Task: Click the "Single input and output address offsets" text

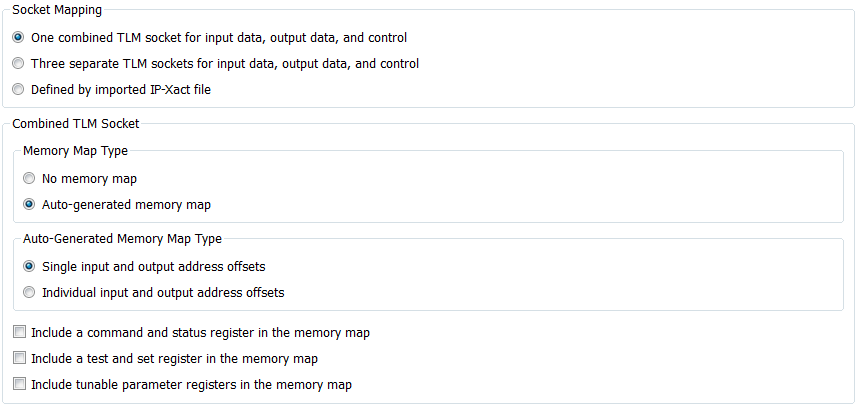Action: 153,267
